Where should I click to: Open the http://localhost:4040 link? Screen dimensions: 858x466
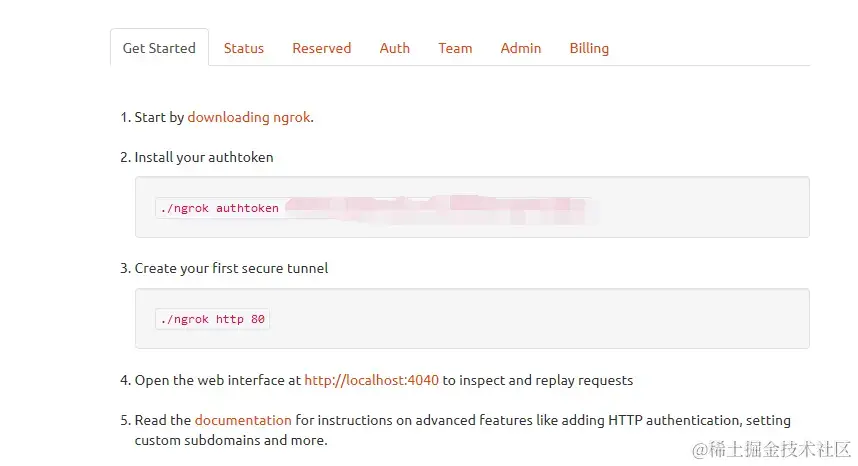coord(372,380)
